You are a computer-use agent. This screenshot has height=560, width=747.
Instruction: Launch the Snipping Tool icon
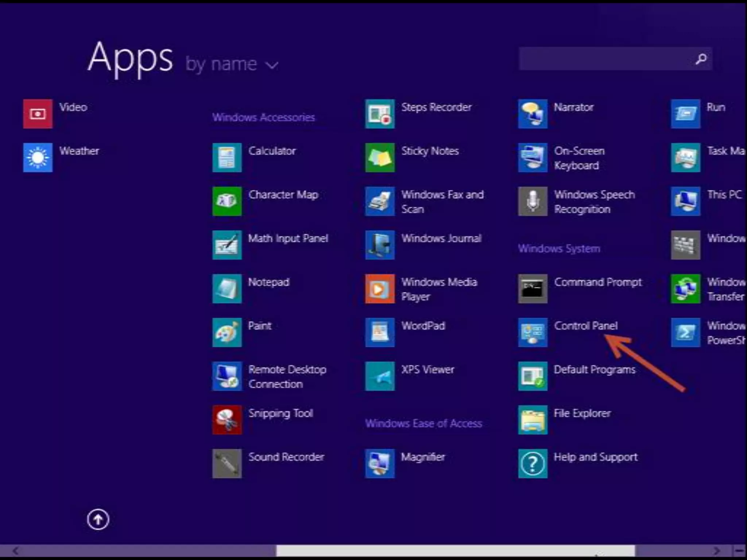pyautogui.click(x=227, y=420)
